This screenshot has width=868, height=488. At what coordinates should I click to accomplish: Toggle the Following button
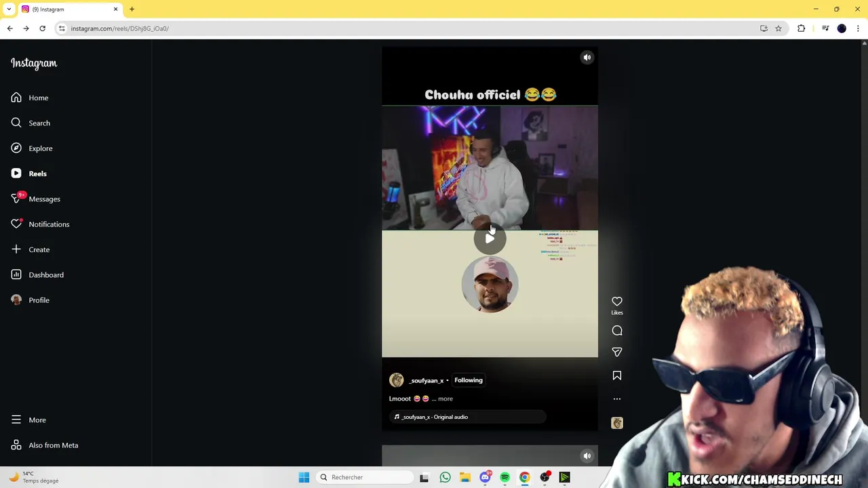point(469,380)
